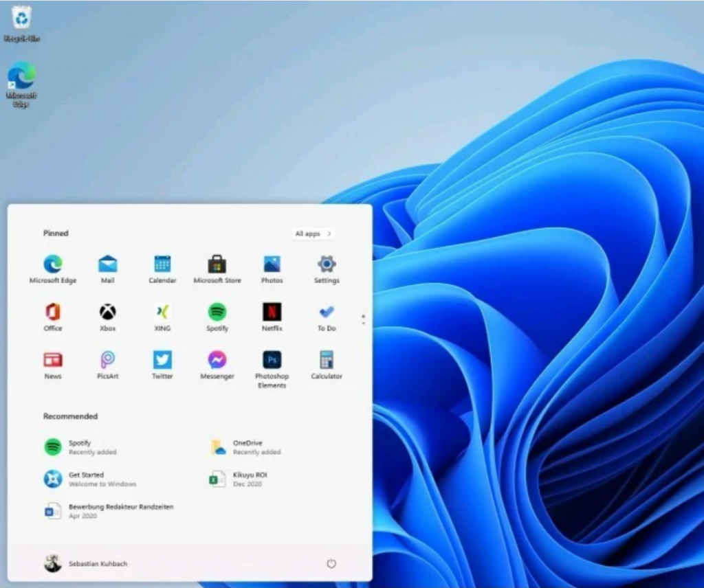
Task: Launch PicsArt
Action: [x=108, y=365]
